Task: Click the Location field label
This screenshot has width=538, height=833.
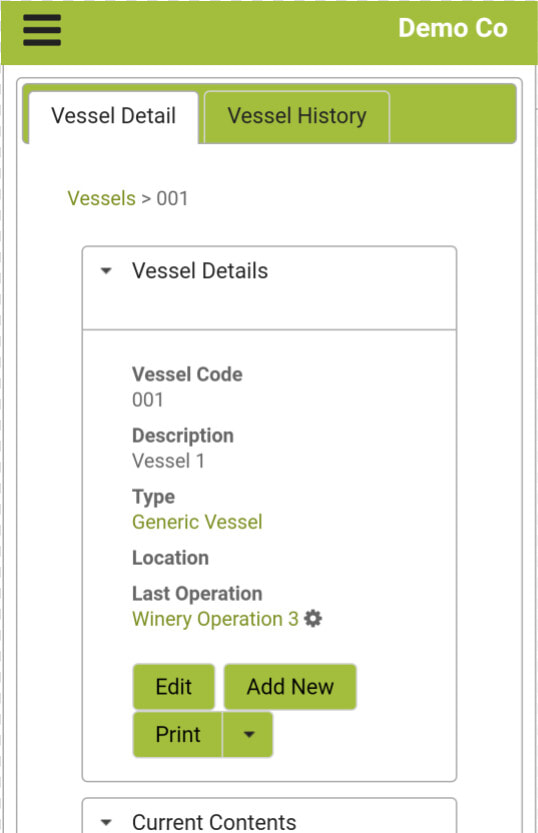Action: 170,558
